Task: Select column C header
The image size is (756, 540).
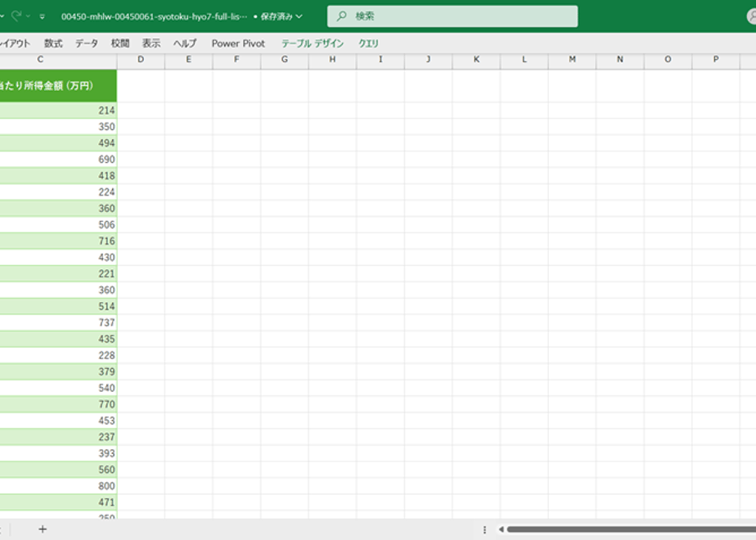Action: (58, 59)
